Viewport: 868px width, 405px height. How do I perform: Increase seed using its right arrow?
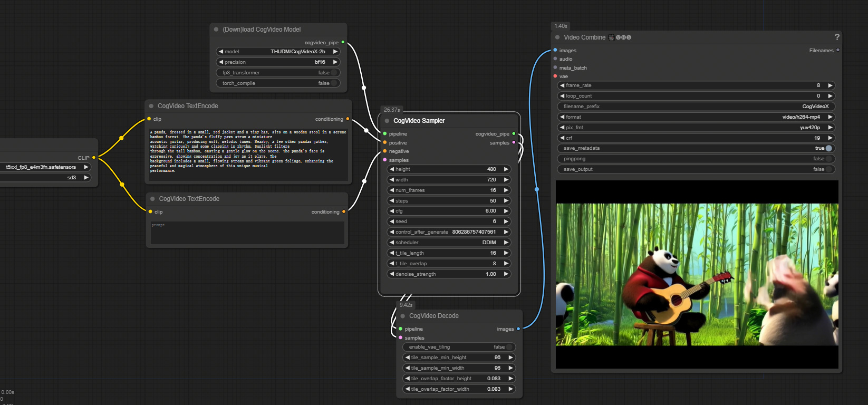point(506,221)
